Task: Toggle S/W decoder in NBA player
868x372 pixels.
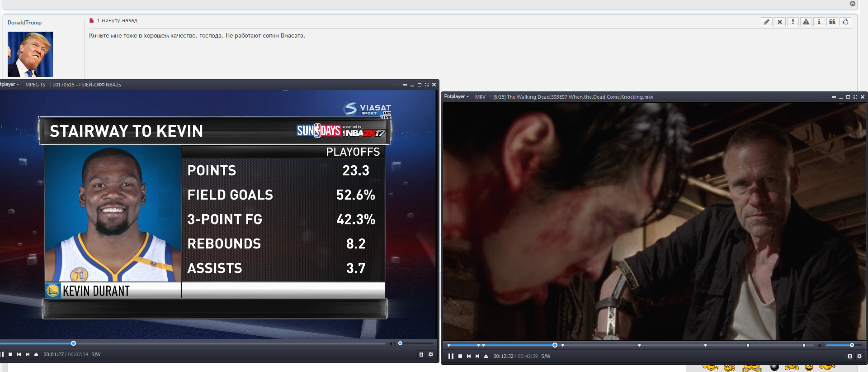Action: 96,354
